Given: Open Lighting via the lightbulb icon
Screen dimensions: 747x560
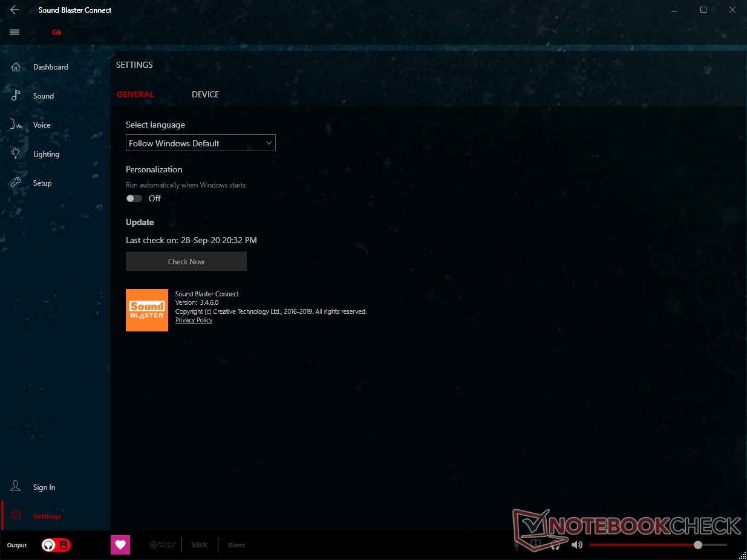Looking at the screenshot, I should (x=16, y=154).
